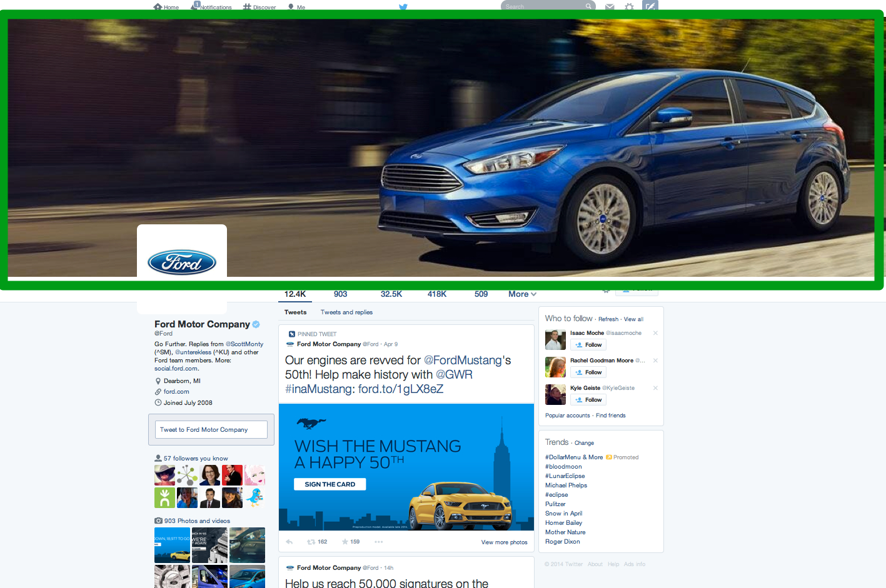Follow Kyle Geiste

click(588, 400)
